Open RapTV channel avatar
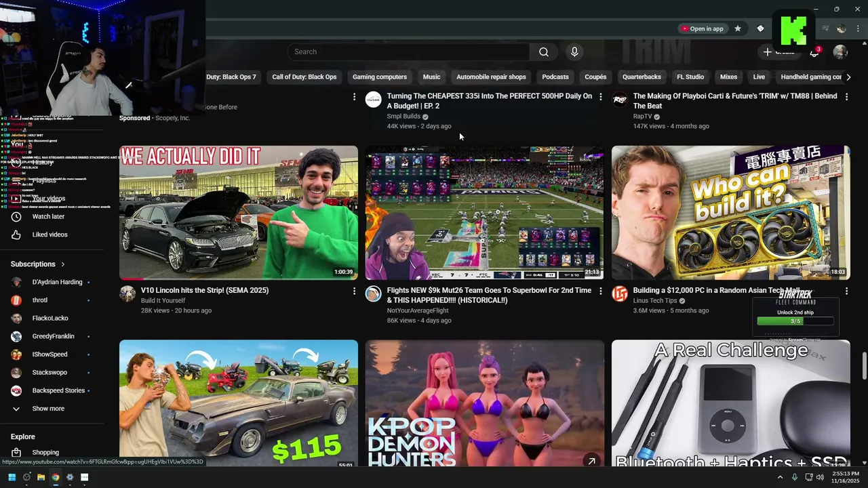The height and width of the screenshot is (488, 868). pyautogui.click(x=620, y=100)
